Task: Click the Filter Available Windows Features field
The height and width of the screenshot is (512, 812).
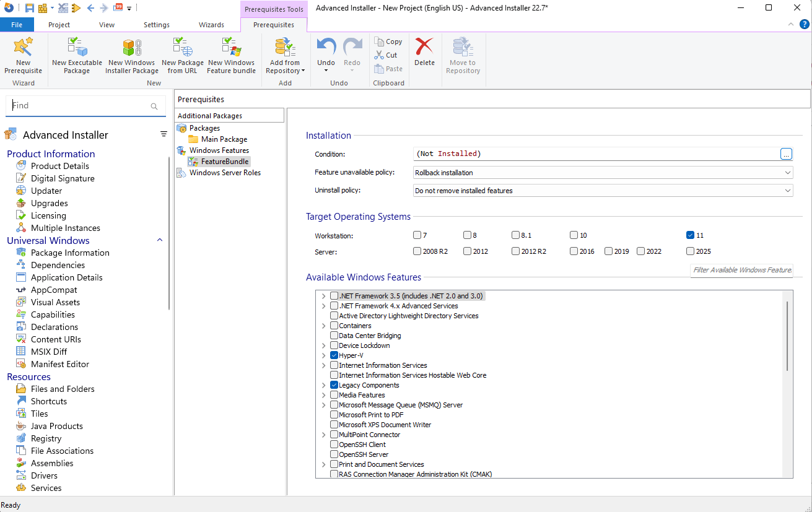Action: point(741,270)
